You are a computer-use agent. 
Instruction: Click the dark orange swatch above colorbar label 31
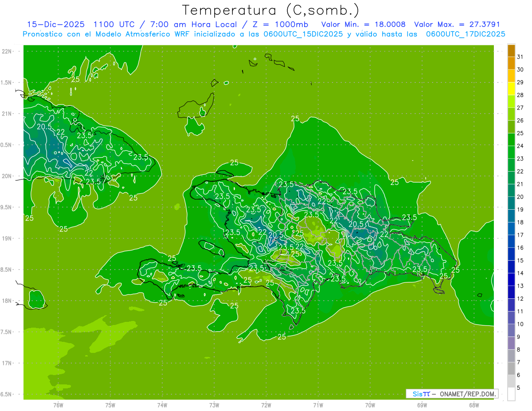click(x=511, y=51)
